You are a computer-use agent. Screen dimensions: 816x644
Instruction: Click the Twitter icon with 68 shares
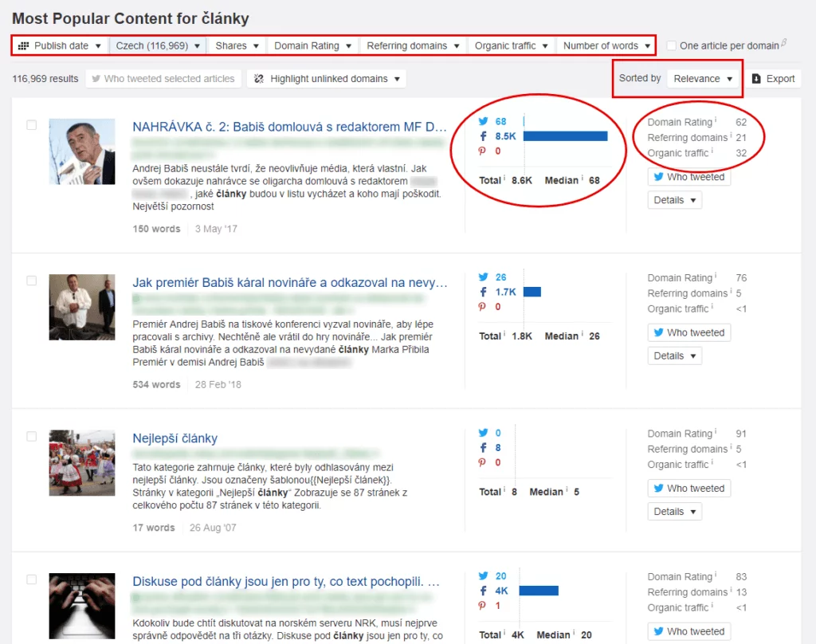tap(483, 121)
